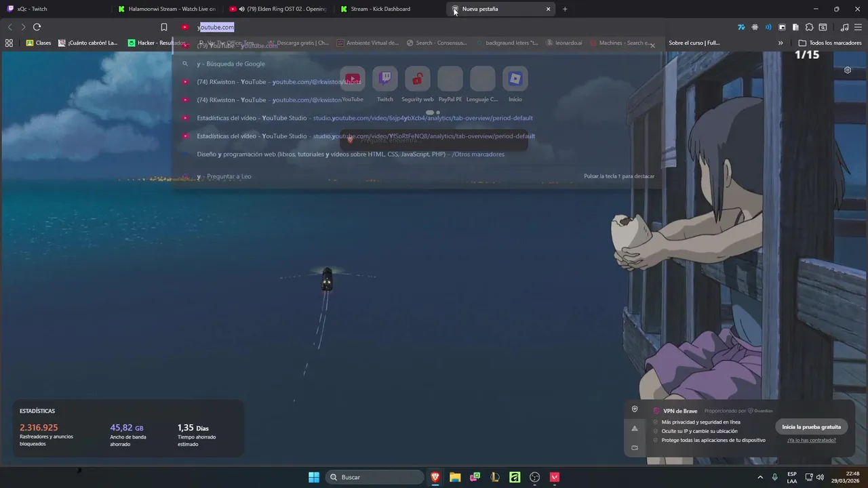Open File Explorer from the taskbar
The image size is (868, 488).
coord(455,477)
